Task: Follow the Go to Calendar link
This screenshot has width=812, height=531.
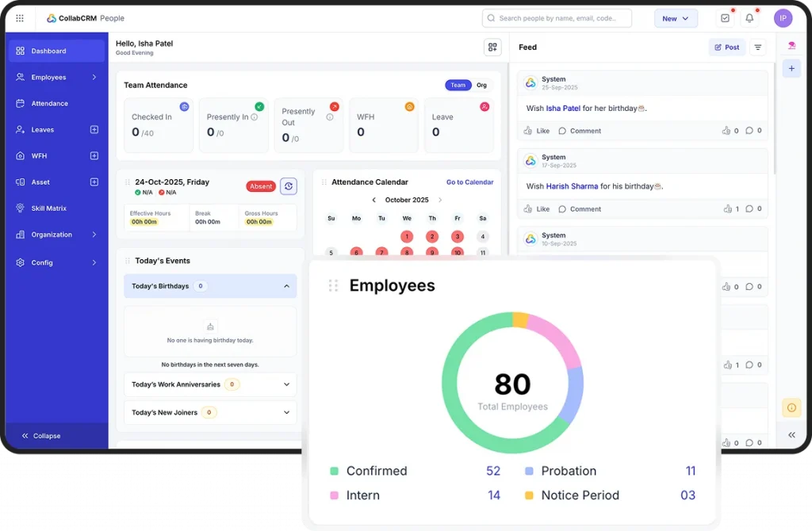Action: pos(469,182)
